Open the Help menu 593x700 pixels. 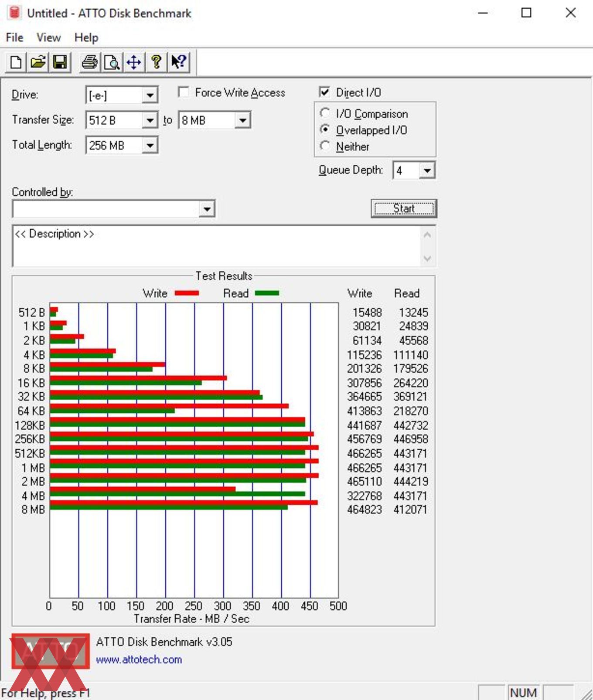point(86,37)
